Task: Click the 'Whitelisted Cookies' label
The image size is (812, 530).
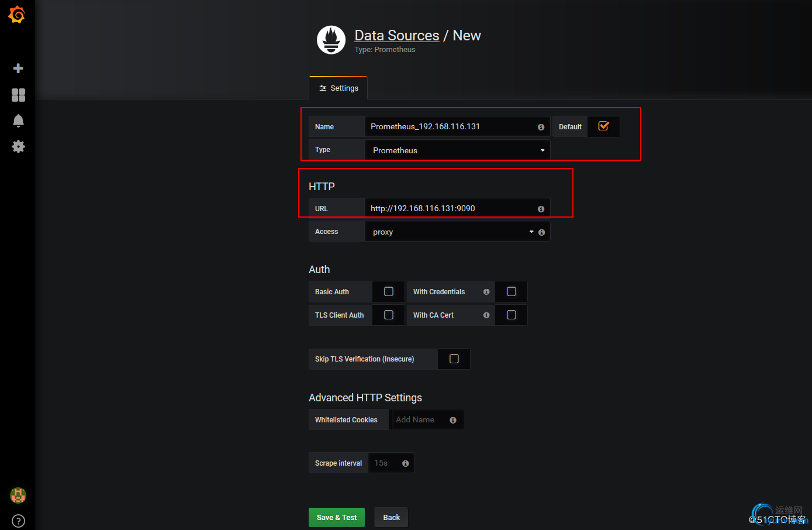Action: [346, 420]
